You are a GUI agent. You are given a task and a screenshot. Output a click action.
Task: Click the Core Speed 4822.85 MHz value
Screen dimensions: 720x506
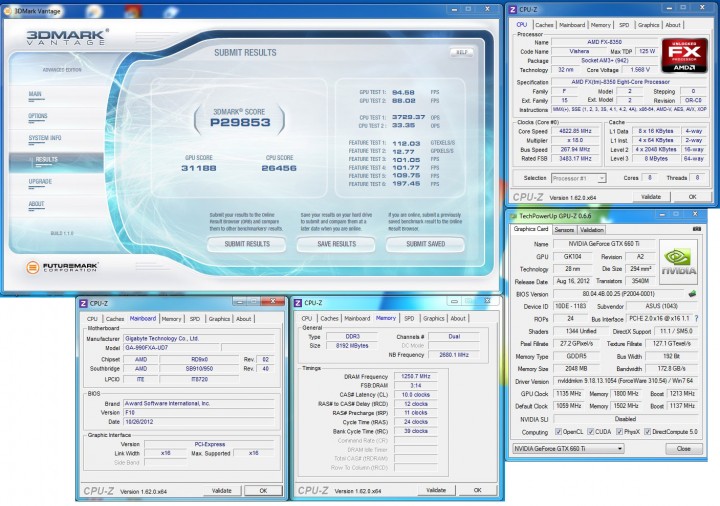coord(575,131)
